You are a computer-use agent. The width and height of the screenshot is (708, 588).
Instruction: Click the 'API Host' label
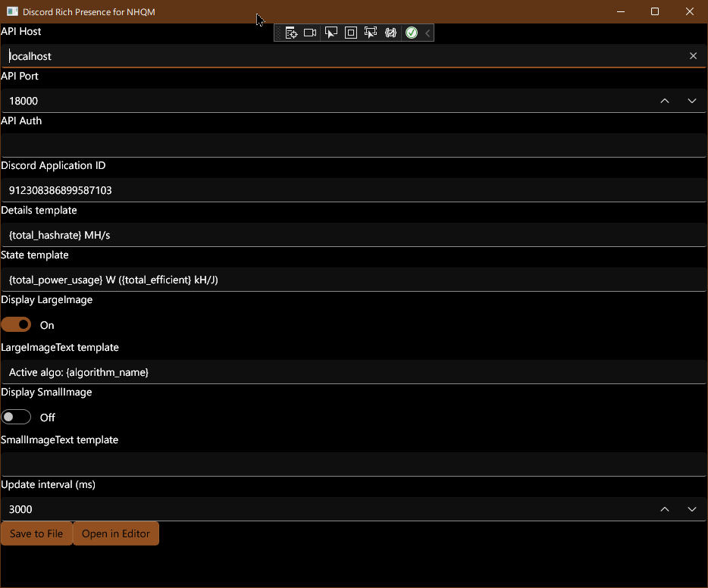click(20, 31)
